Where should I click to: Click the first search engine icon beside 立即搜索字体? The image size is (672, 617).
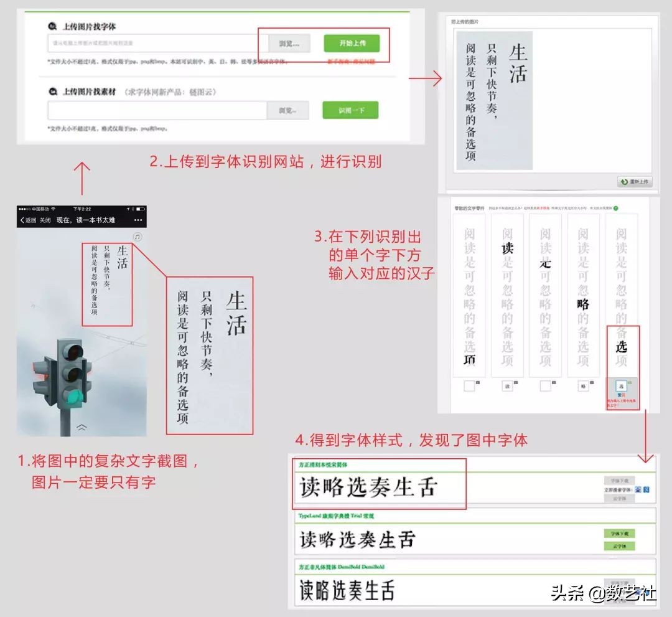pyautogui.click(x=638, y=490)
